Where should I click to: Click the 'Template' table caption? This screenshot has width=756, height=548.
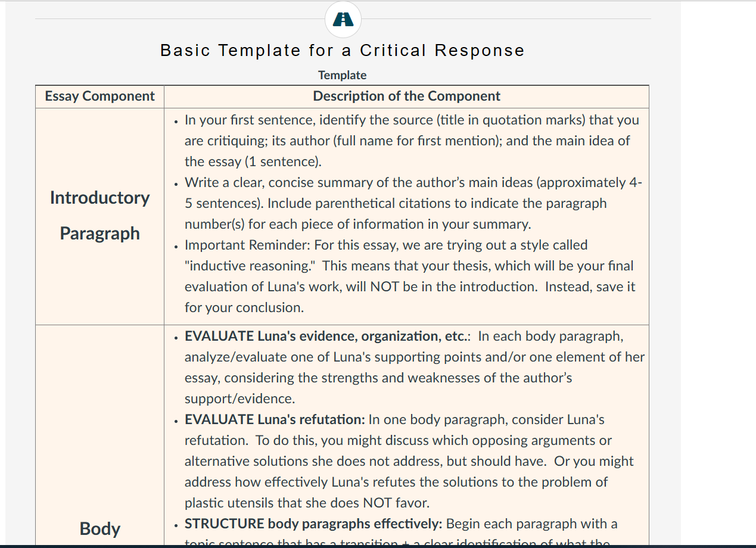[343, 75]
